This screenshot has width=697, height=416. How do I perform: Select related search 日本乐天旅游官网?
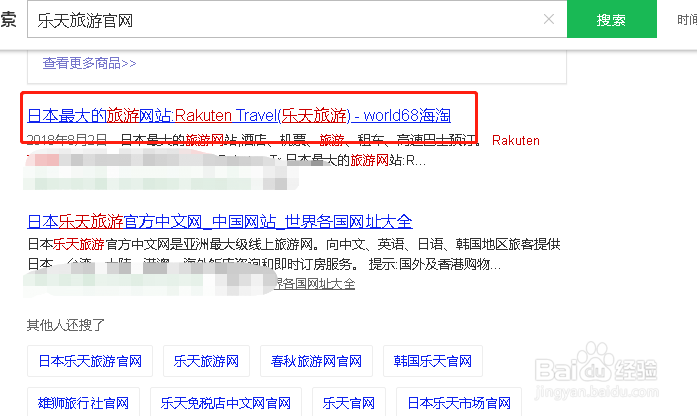coord(90,361)
